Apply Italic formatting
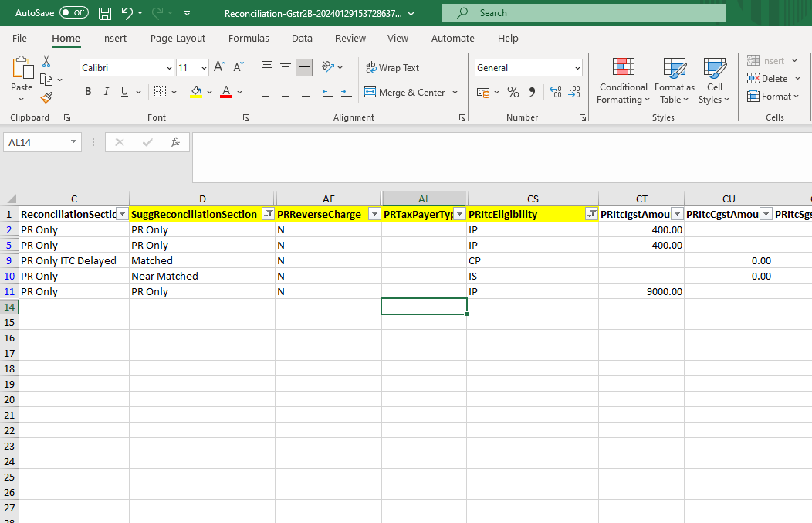 pyautogui.click(x=107, y=92)
